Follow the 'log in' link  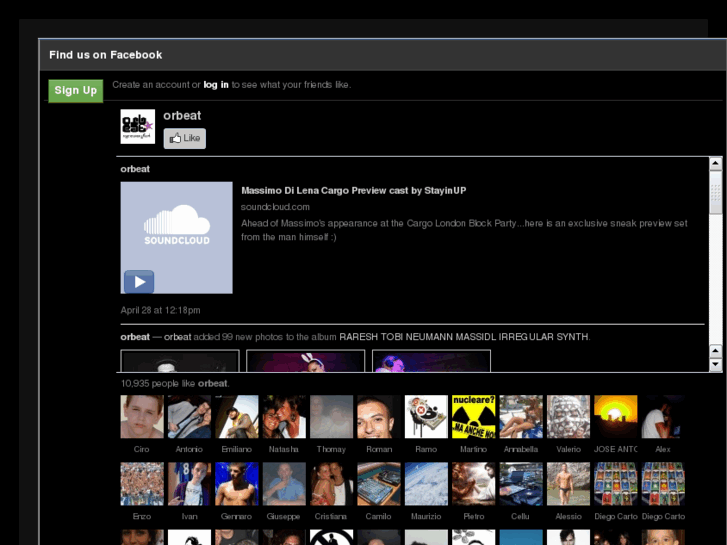(x=216, y=85)
